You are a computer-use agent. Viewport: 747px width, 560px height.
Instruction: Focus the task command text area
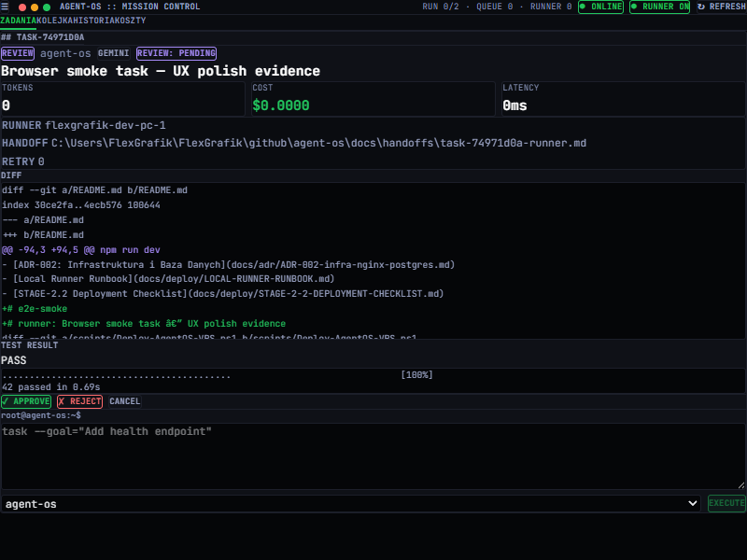pos(373,456)
